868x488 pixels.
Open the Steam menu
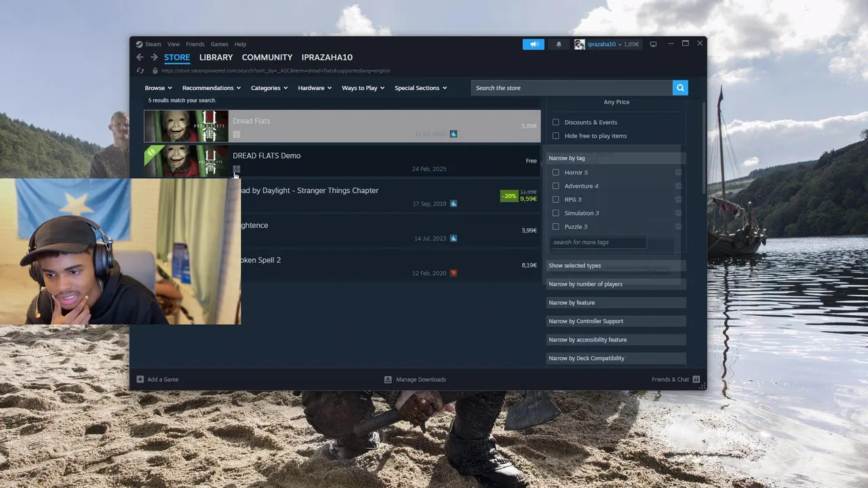pyautogui.click(x=153, y=44)
